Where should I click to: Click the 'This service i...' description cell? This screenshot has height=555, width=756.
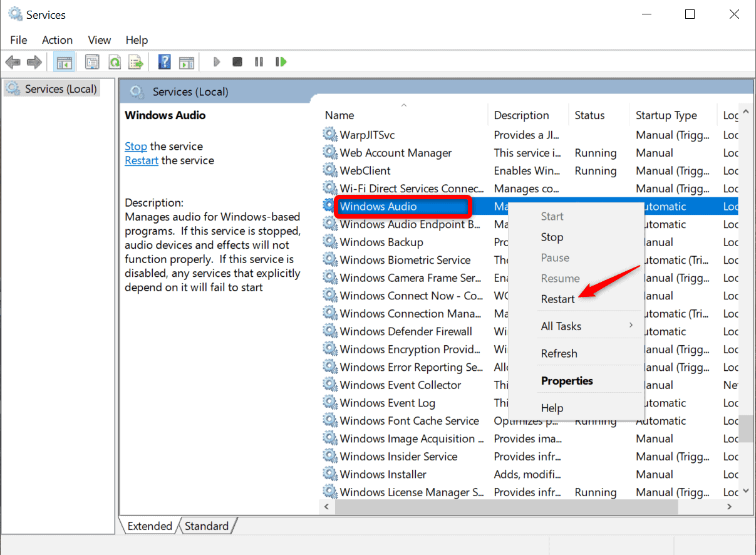(527, 153)
